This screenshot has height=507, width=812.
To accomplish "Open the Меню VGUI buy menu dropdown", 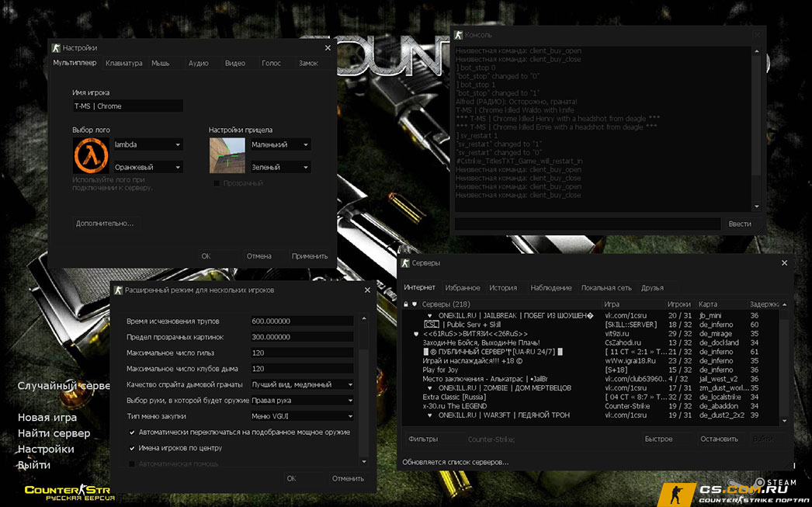I will (303, 416).
